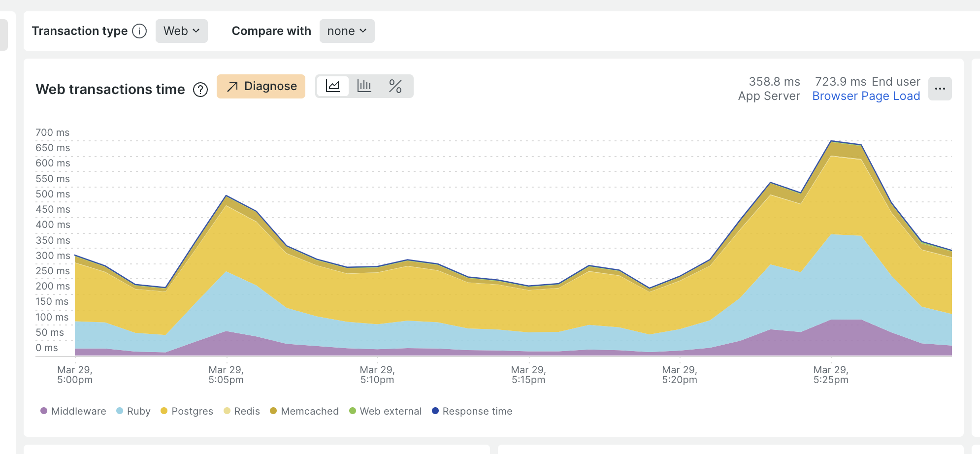Switch to area chart view
980x454 pixels.
pyautogui.click(x=333, y=86)
